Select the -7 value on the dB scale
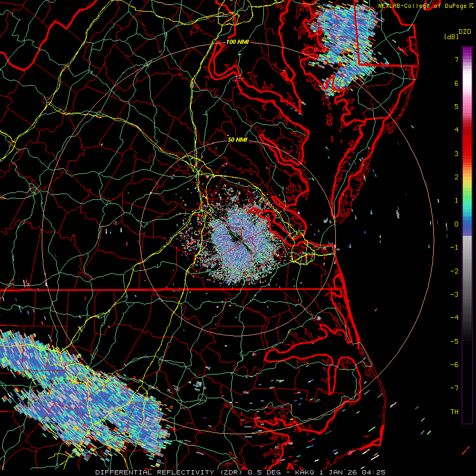This screenshot has height=476, width=476. [454, 388]
